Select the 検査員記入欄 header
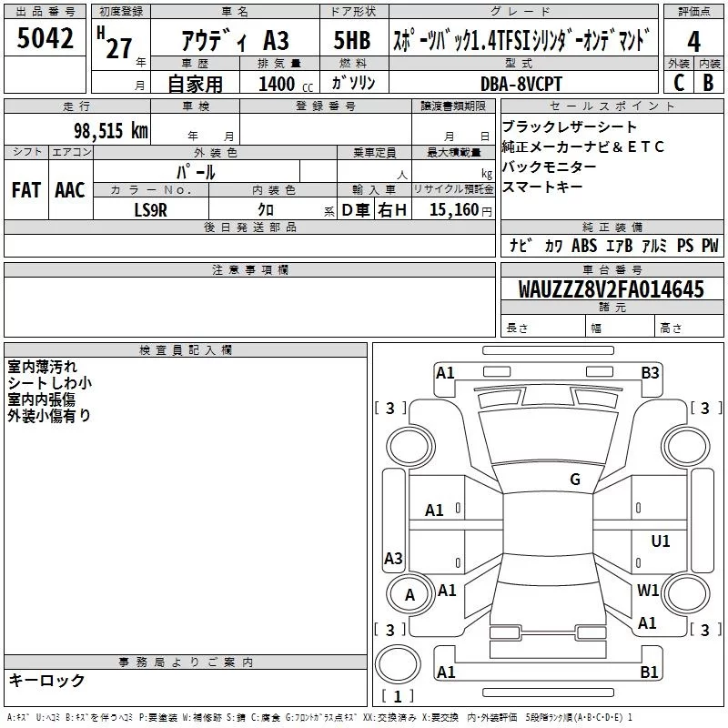This screenshot has width=728, height=728. [x=186, y=350]
